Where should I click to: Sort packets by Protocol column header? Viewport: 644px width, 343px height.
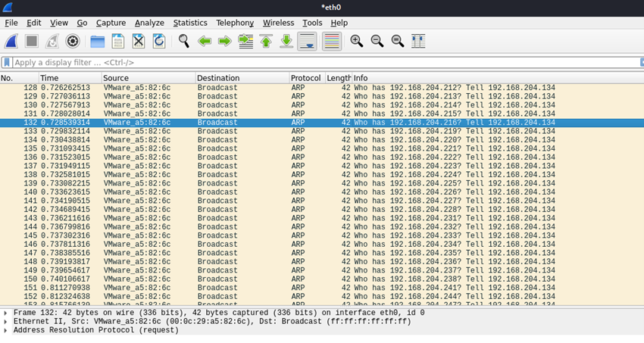click(x=306, y=78)
